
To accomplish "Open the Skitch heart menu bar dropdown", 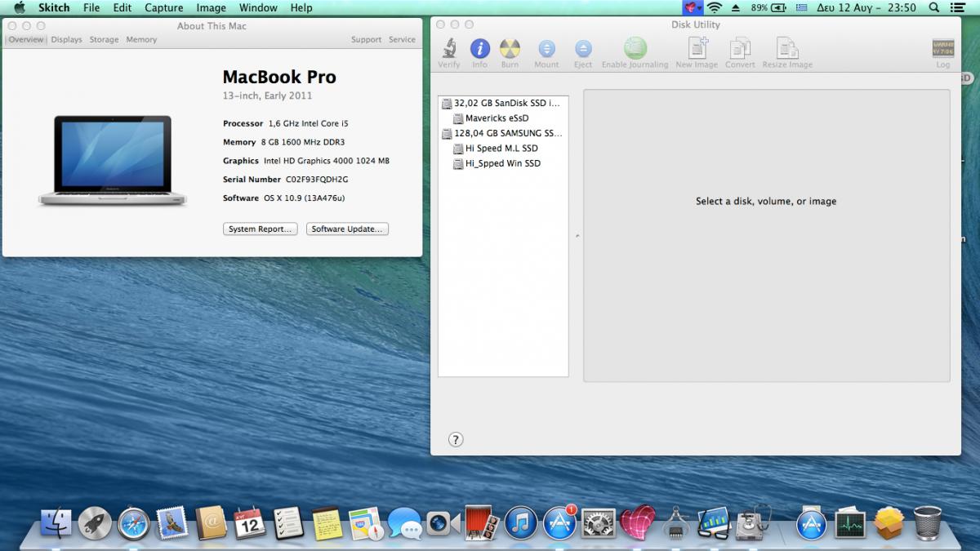I will 693,7.
